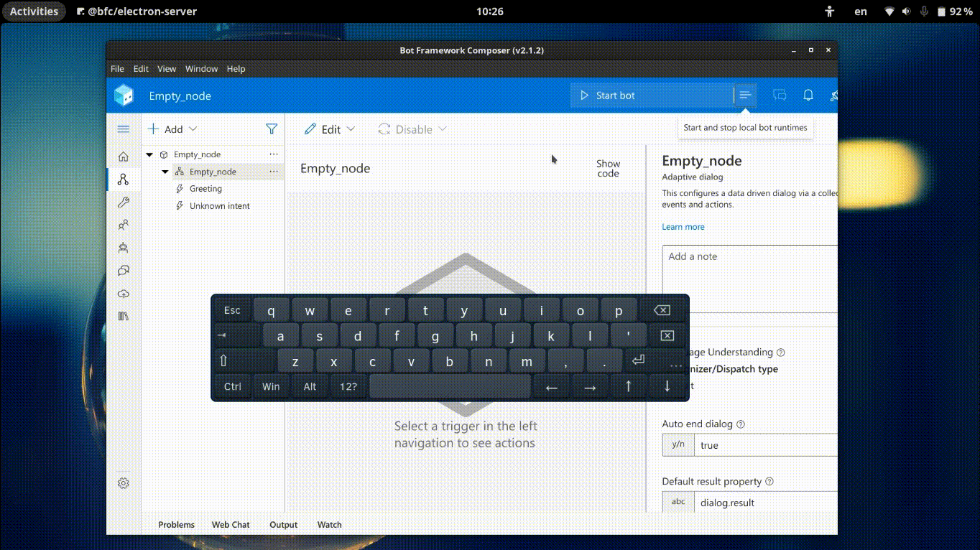Image resolution: width=980 pixels, height=550 pixels.
Task: Open the Disable dropdown
Action: pyautogui.click(x=413, y=129)
